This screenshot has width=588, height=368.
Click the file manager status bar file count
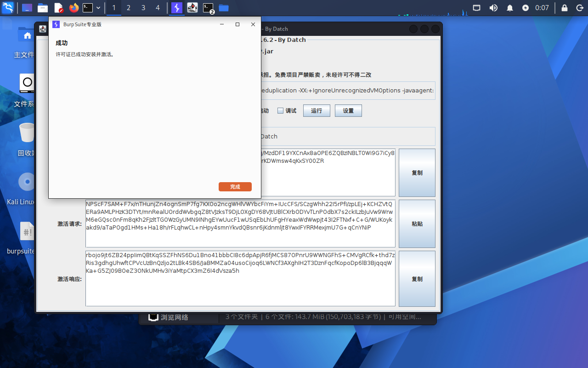(x=323, y=316)
